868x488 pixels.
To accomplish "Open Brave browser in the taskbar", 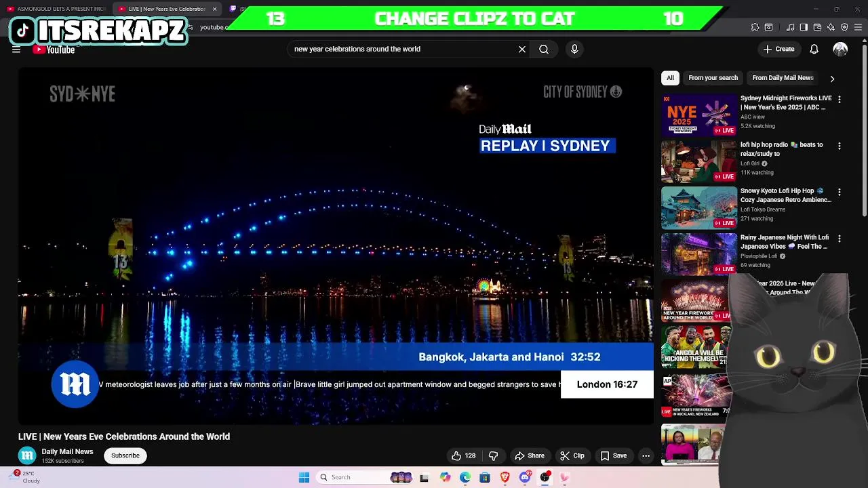I will [x=505, y=477].
